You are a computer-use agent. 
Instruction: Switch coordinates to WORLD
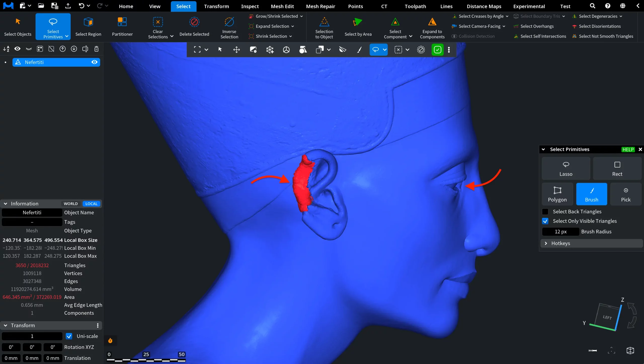coord(71,204)
